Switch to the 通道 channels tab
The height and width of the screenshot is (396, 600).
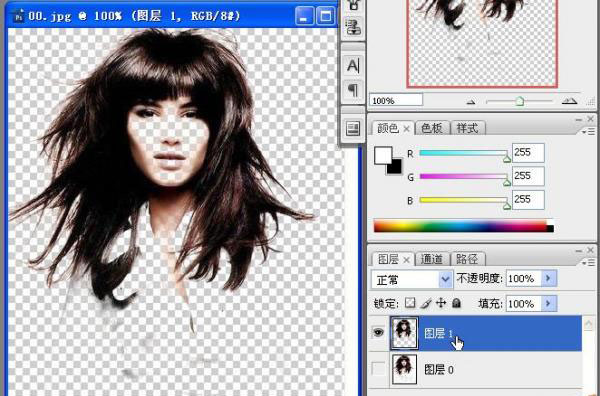click(431, 260)
